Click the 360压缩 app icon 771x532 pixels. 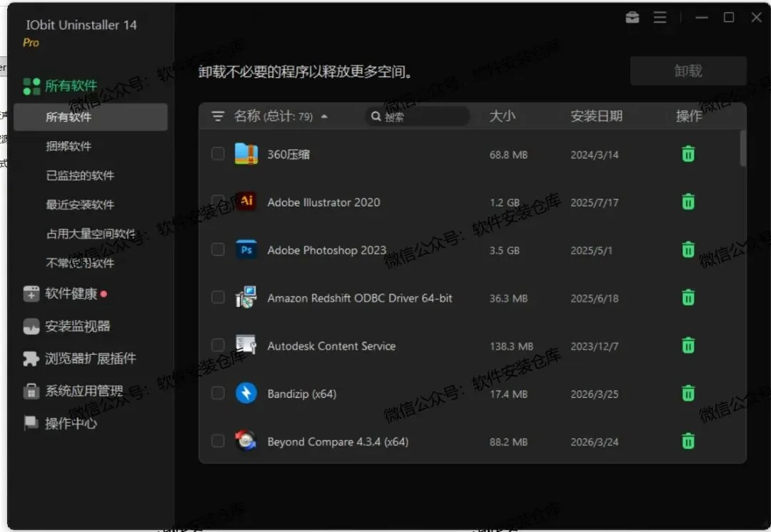(246, 154)
